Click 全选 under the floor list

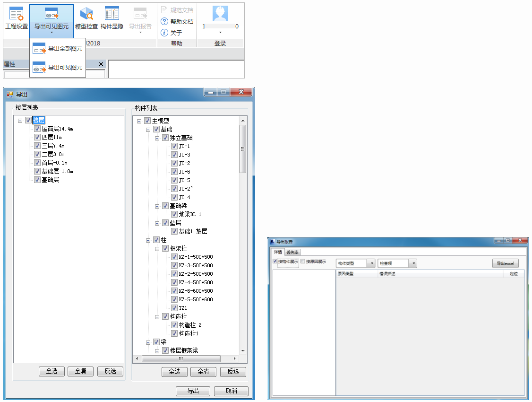tap(51, 371)
